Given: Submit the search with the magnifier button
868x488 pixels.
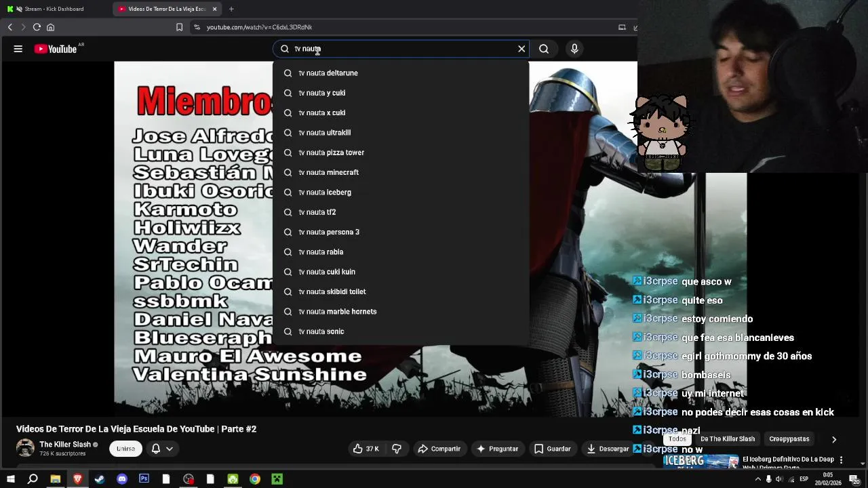Looking at the screenshot, I should [544, 49].
